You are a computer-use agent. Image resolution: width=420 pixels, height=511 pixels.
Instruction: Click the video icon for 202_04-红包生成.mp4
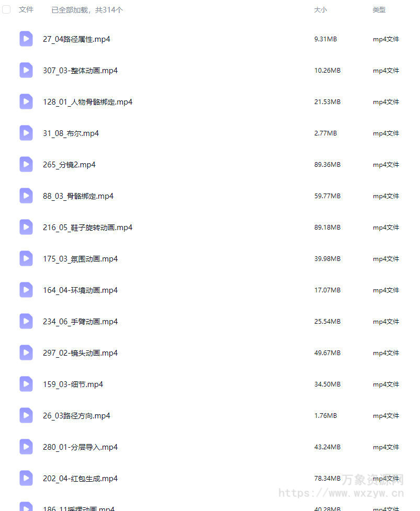pos(26,478)
